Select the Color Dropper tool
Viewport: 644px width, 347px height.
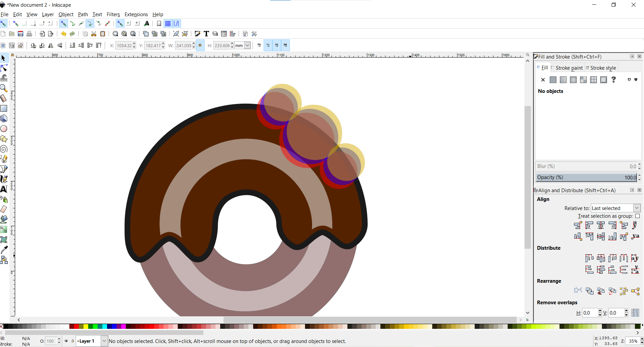click(x=4, y=250)
